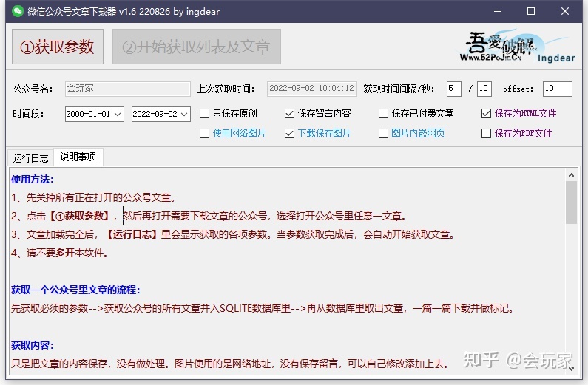Click the line '4、请不要多开本软件。'
Viewport: 588px width, 385px height.
tap(60, 253)
